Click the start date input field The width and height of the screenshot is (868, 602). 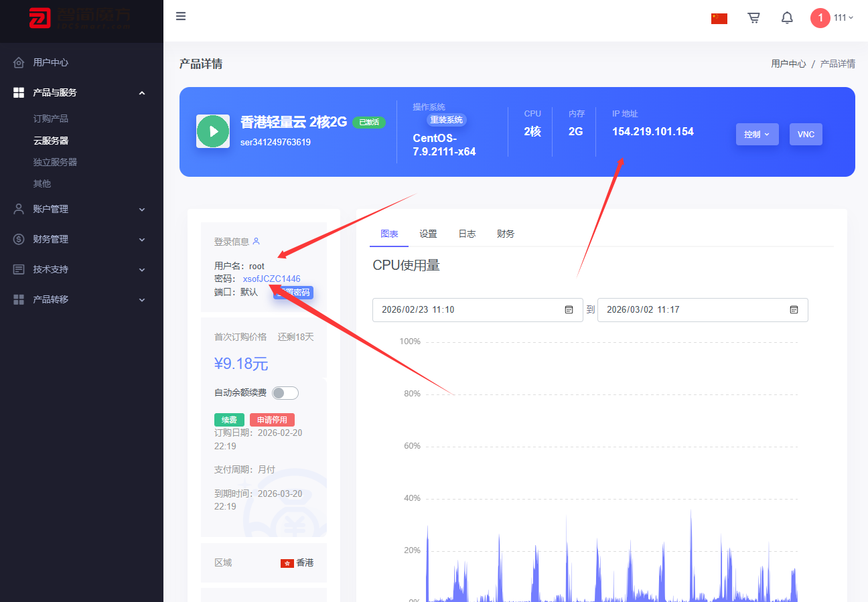point(469,310)
